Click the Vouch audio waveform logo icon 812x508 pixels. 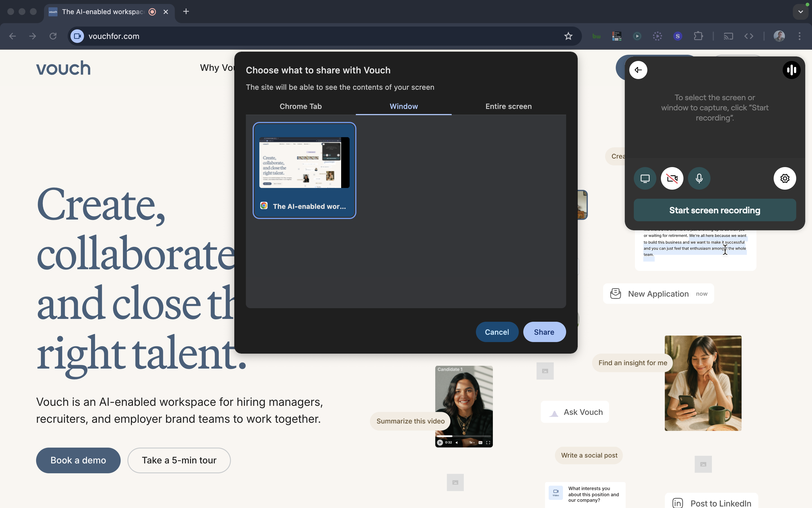point(791,70)
